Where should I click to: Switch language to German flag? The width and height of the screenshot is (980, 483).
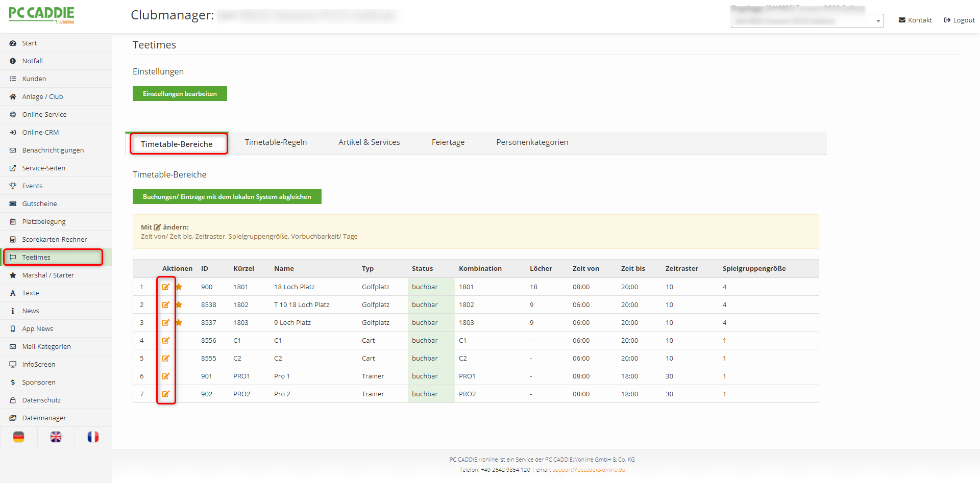coord(19,437)
